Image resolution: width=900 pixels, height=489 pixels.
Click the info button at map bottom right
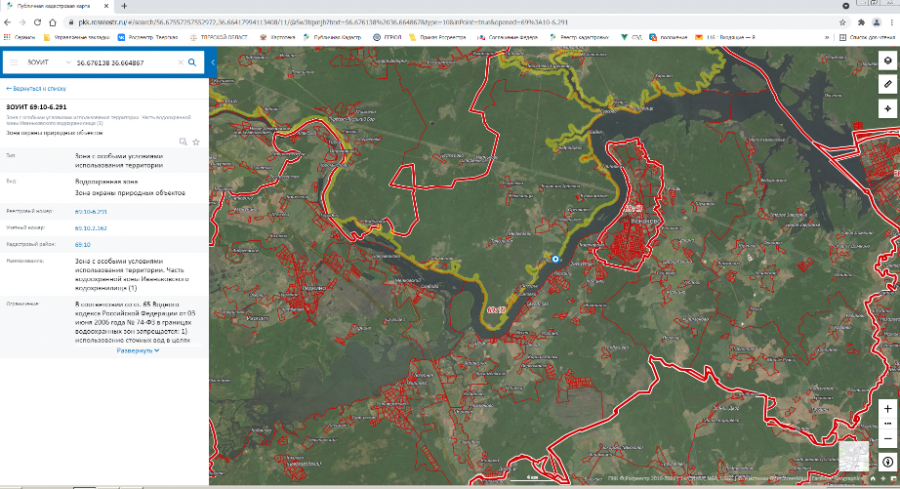[x=887, y=462]
